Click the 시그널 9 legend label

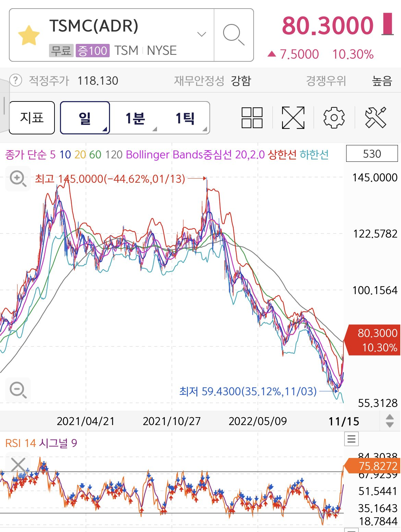tap(58, 443)
